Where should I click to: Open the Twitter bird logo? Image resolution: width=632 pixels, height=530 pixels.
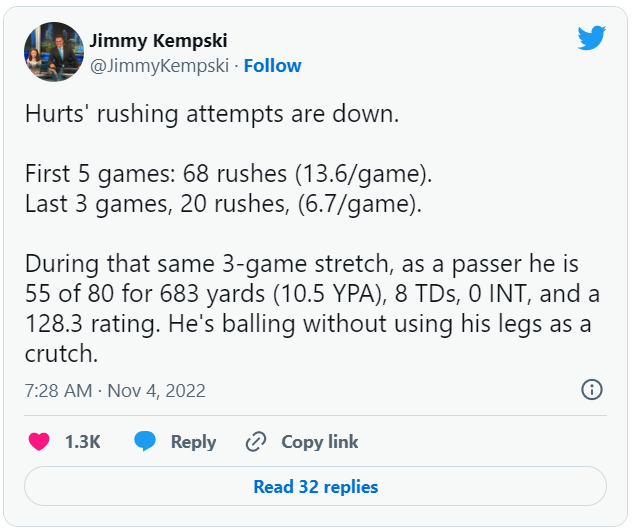592,40
